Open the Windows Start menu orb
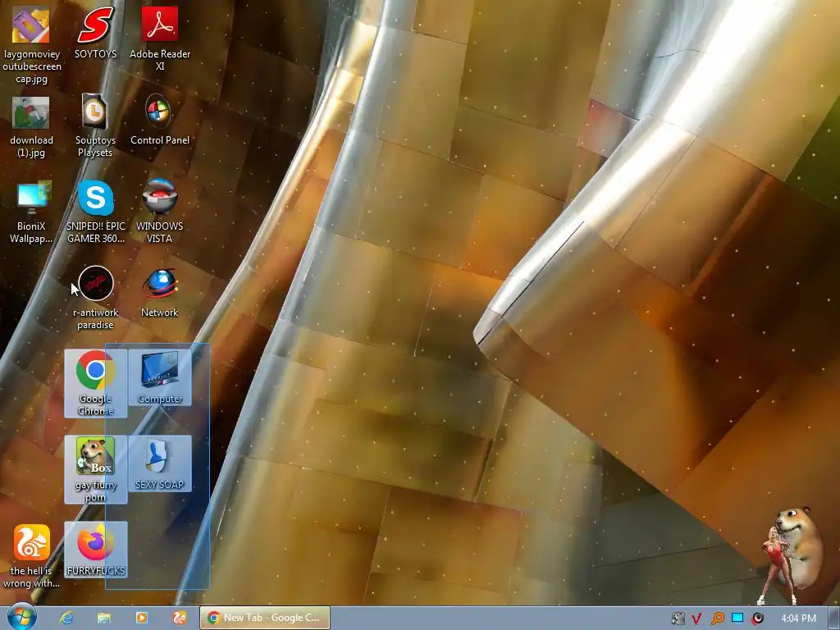The width and height of the screenshot is (840, 630). pos(21,617)
